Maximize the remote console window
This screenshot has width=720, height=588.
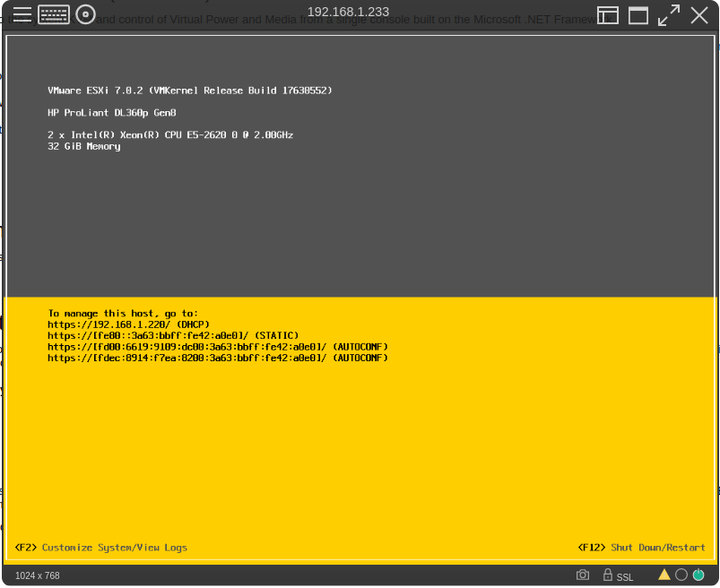point(638,15)
